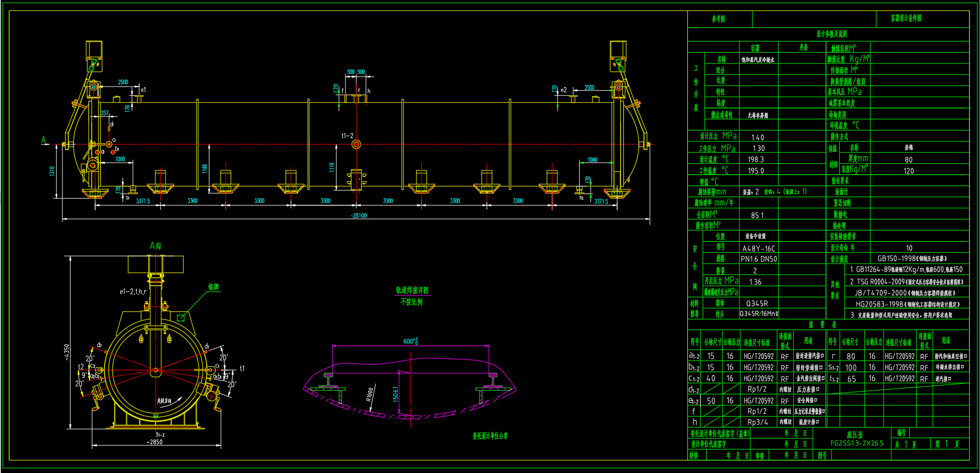The height and width of the screenshot is (473, 980).
Task: Select the Q345R shell material cell
Action: point(757,304)
